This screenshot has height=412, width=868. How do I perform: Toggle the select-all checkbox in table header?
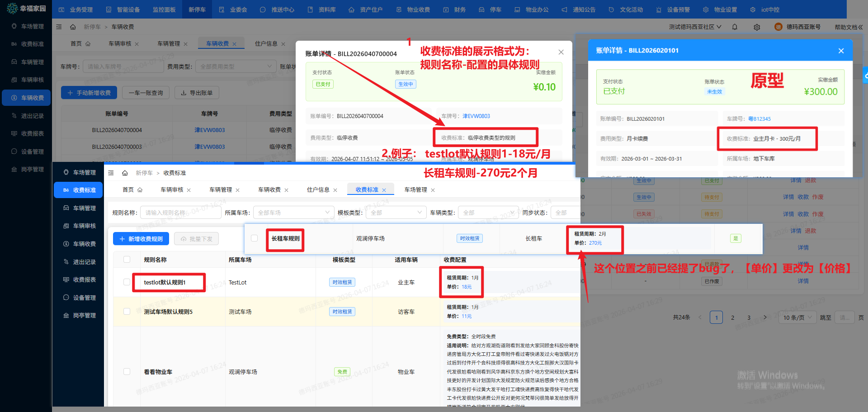[x=127, y=260]
